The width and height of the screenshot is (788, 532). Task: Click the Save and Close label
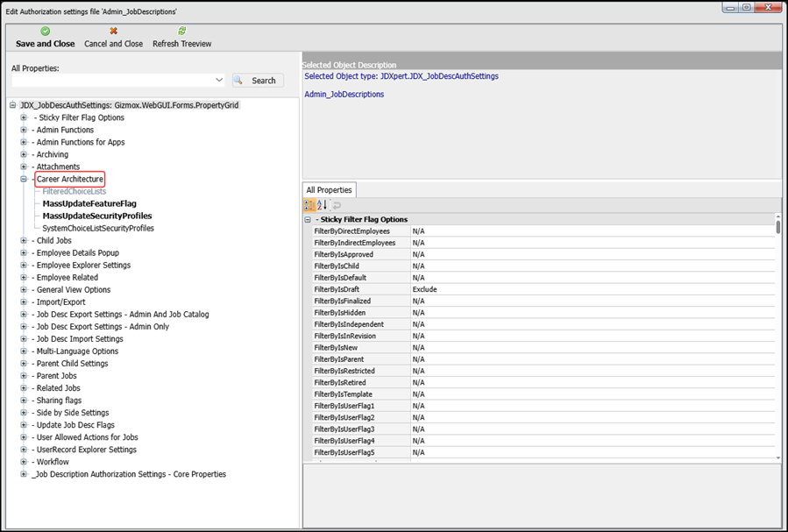(46, 44)
